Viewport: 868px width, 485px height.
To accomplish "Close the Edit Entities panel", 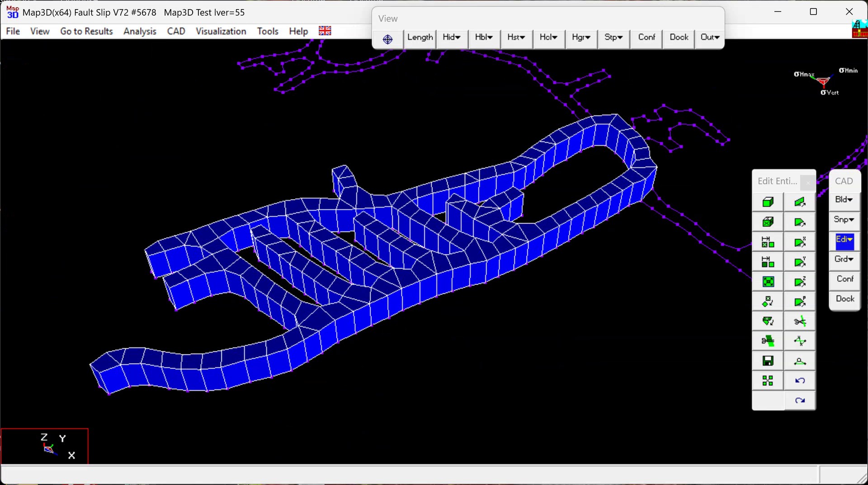I will pos(807,182).
